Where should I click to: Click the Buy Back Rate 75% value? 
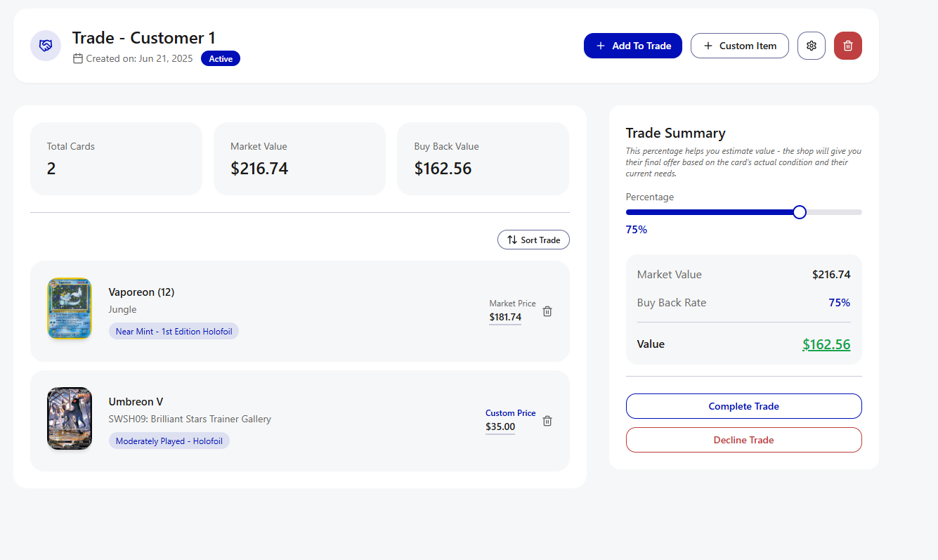click(x=840, y=303)
